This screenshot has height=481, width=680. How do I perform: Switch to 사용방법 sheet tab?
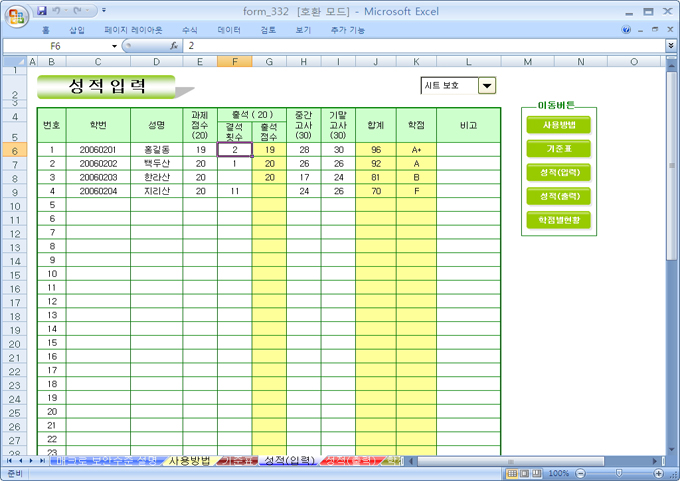click(188, 461)
